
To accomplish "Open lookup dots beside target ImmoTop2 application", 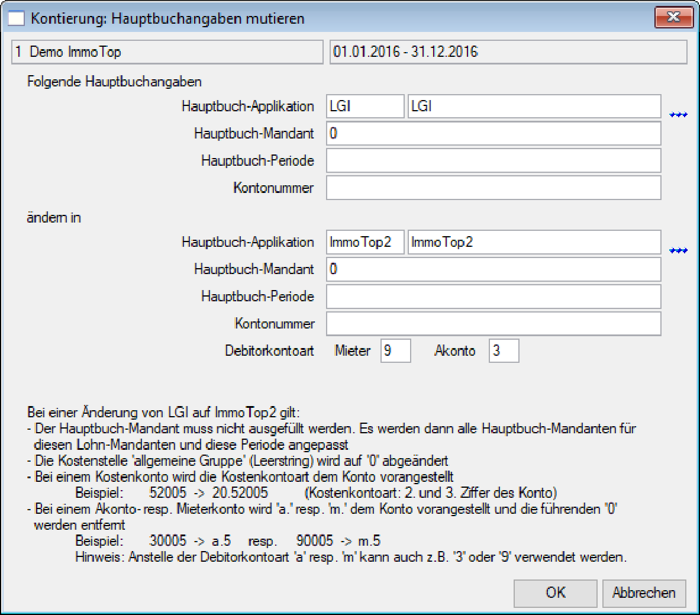I will click(x=678, y=250).
